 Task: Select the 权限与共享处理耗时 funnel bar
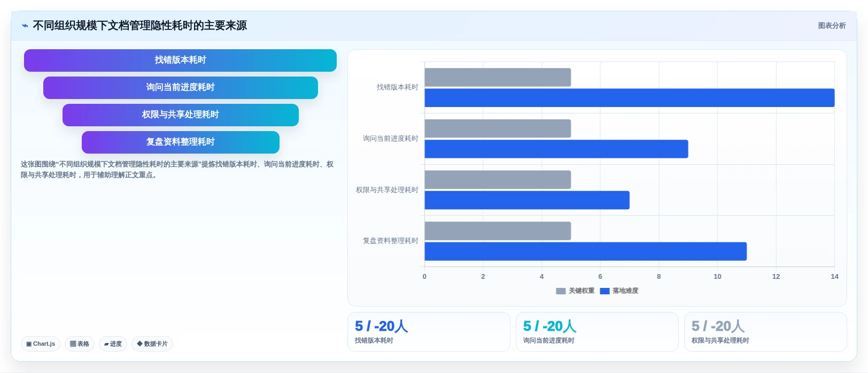tap(180, 115)
